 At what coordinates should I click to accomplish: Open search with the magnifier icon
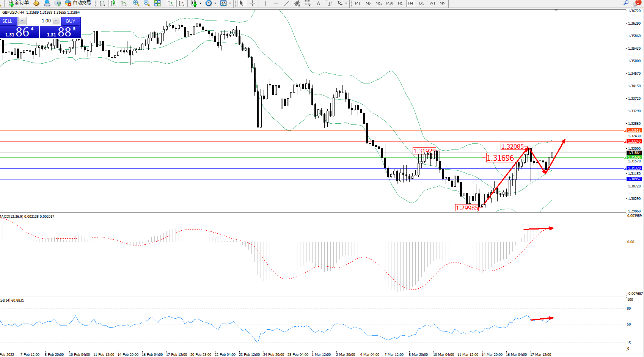(626, 3)
